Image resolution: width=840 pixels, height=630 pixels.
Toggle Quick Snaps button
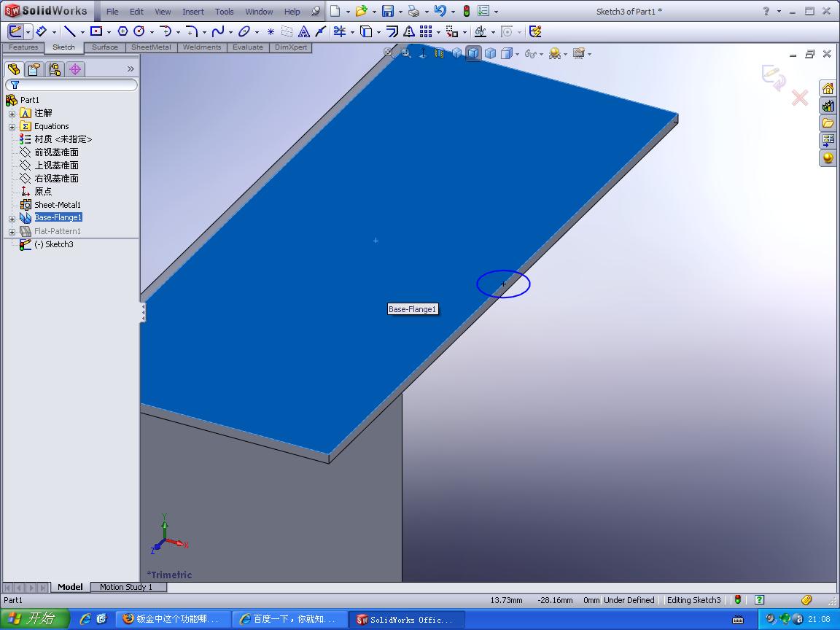507,31
